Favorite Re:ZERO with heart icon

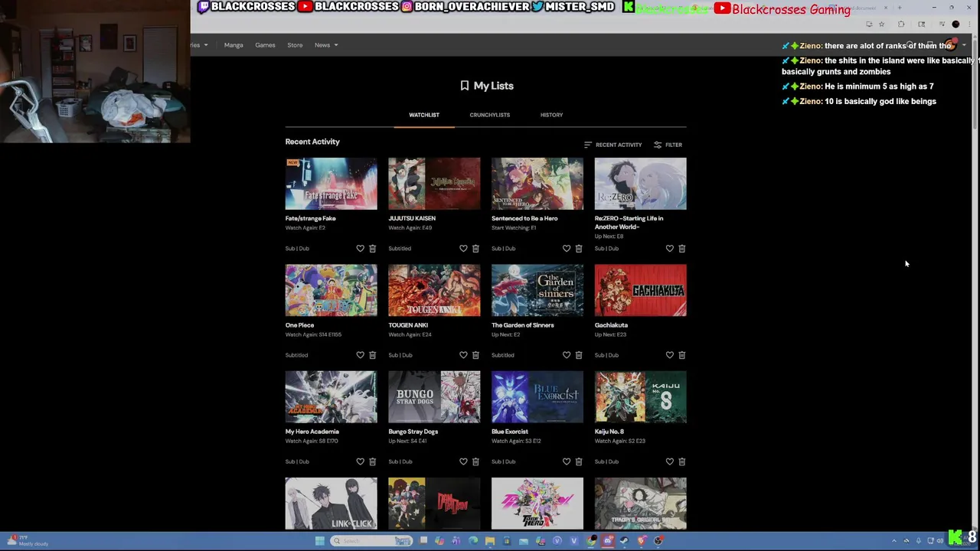(x=670, y=249)
